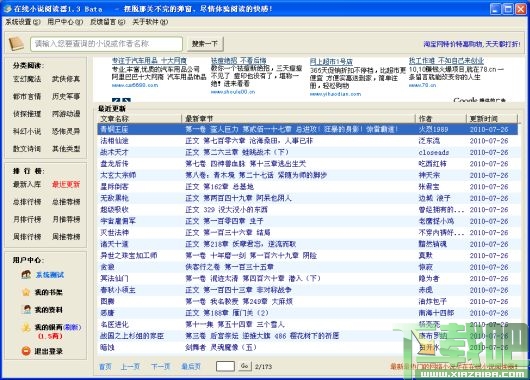Click the page number input box
Viewport: 530px width, 380px height.
click(x=225, y=366)
